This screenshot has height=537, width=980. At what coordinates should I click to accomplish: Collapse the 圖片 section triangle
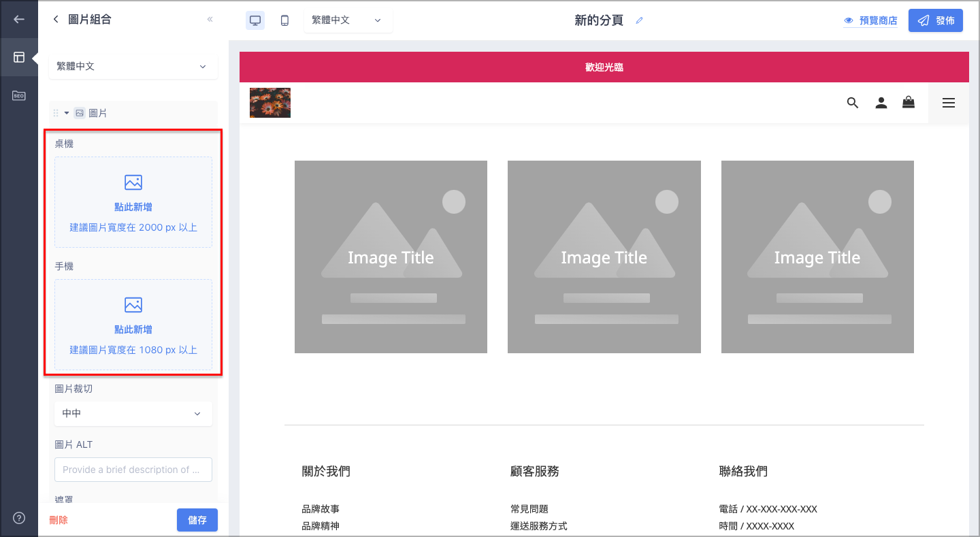(67, 112)
